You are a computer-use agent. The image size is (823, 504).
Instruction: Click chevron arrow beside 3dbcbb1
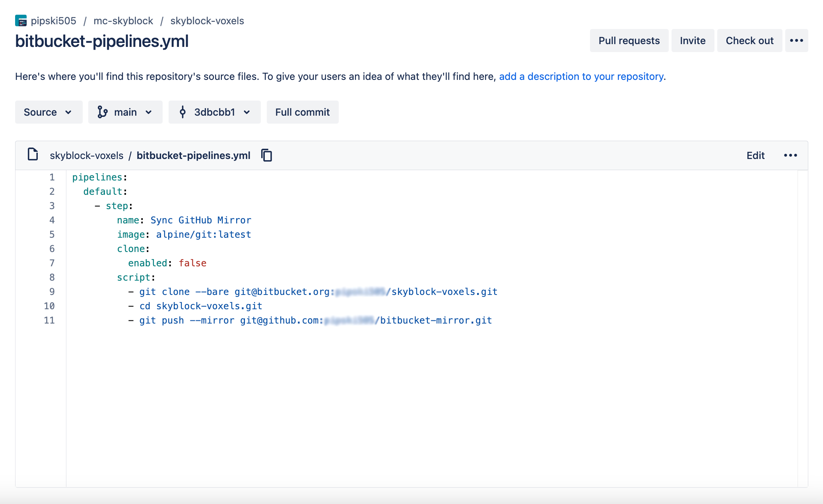[247, 112]
